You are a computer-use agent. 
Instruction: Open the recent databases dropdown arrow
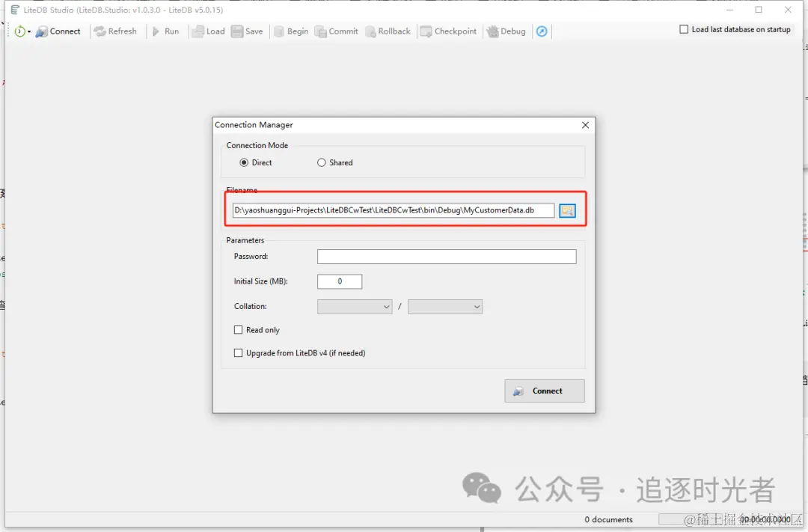29,32
